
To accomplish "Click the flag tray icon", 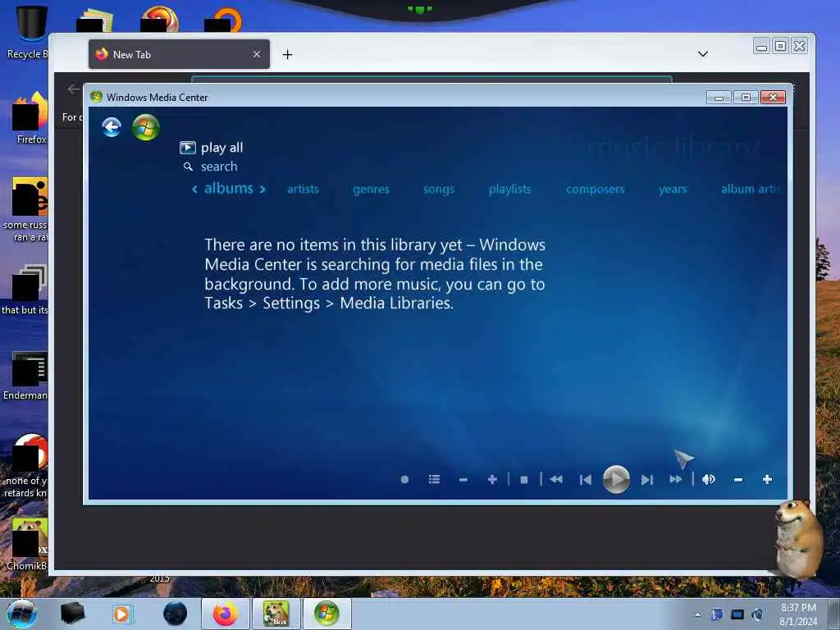I will (717, 614).
